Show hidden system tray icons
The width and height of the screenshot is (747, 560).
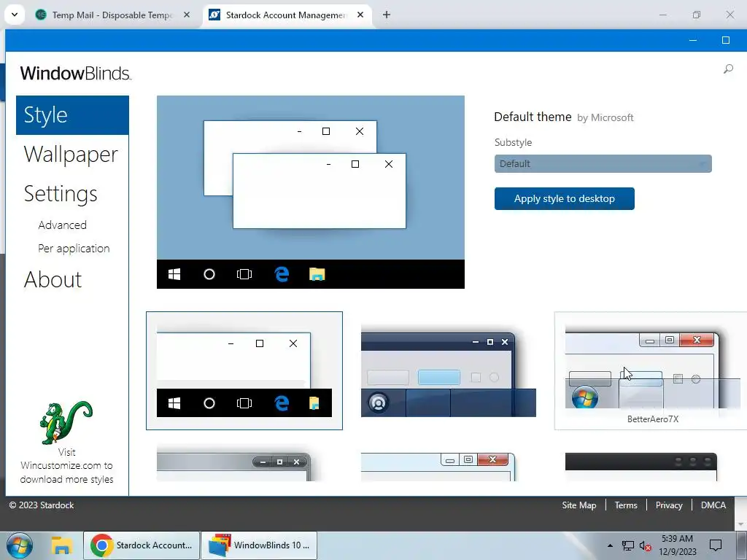tap(610, 545)
